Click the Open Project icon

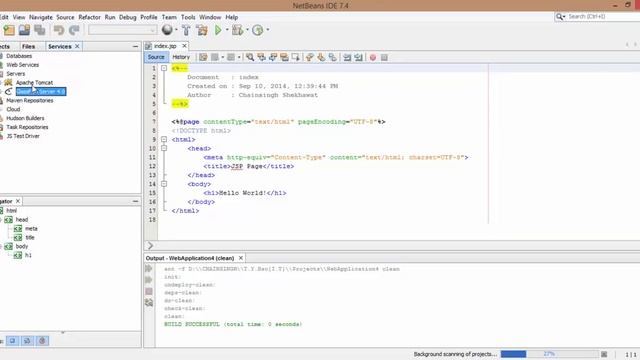tap(24, 30)
